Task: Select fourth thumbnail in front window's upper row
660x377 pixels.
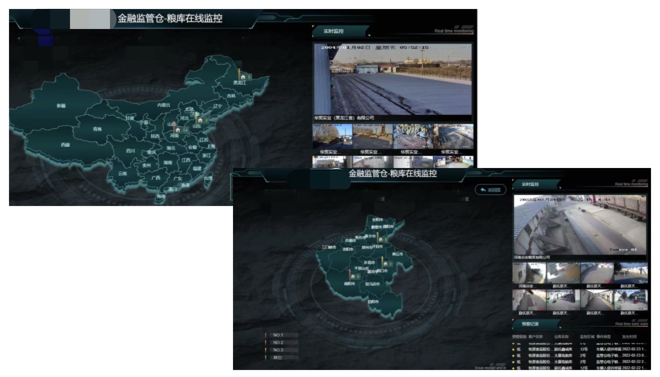Action: [631, 273]
